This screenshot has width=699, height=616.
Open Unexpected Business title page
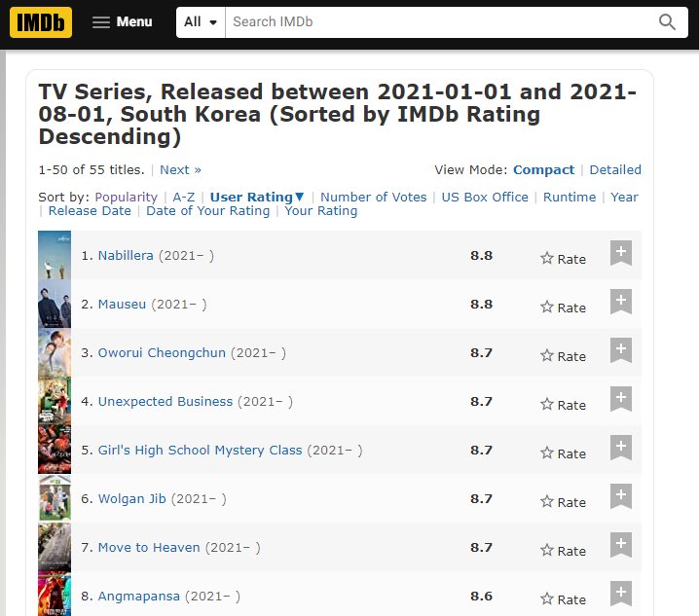pyautogui.click(x=166, y=401)
